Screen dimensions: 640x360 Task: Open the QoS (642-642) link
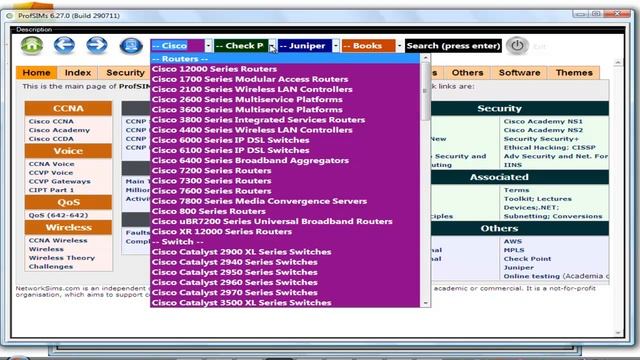[x=58, y=215]
